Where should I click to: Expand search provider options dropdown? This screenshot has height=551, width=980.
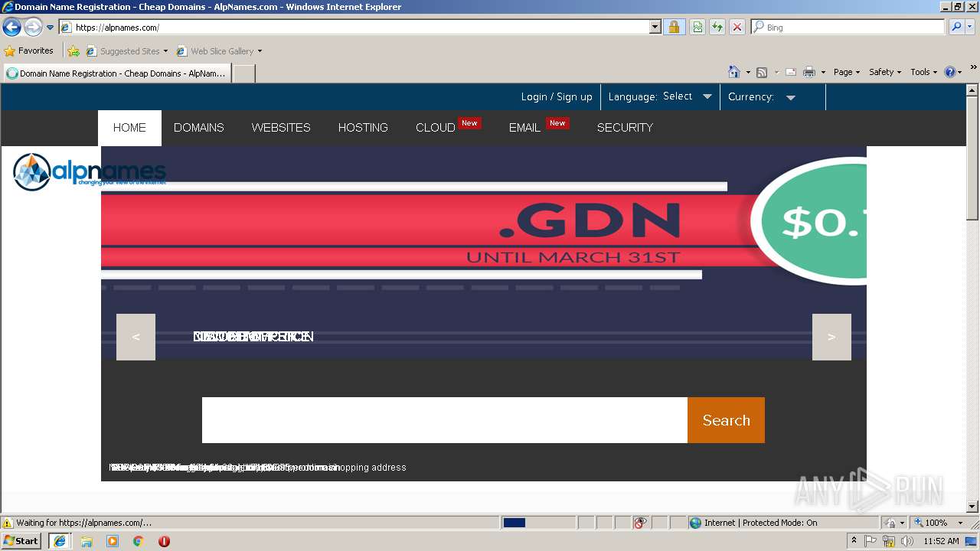(970, 27)
